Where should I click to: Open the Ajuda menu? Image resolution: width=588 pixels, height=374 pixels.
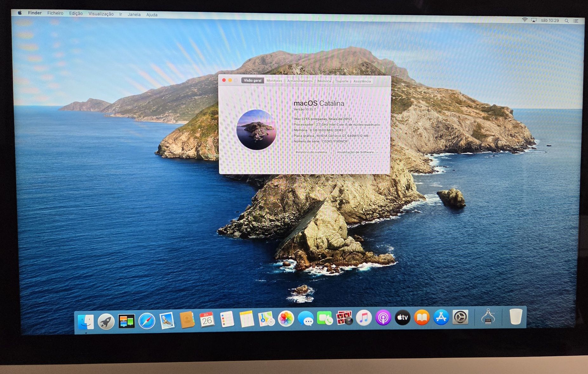click(152, 15)
